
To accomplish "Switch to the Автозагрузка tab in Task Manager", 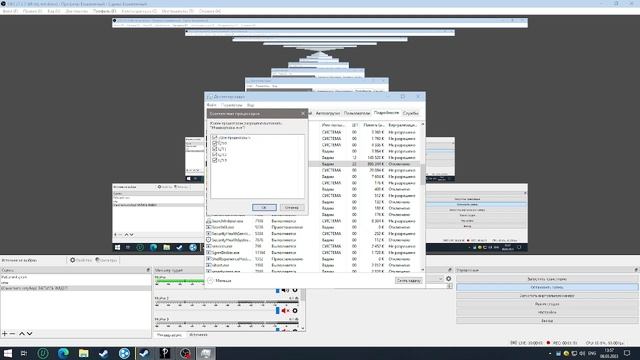I will click(328, 113).
